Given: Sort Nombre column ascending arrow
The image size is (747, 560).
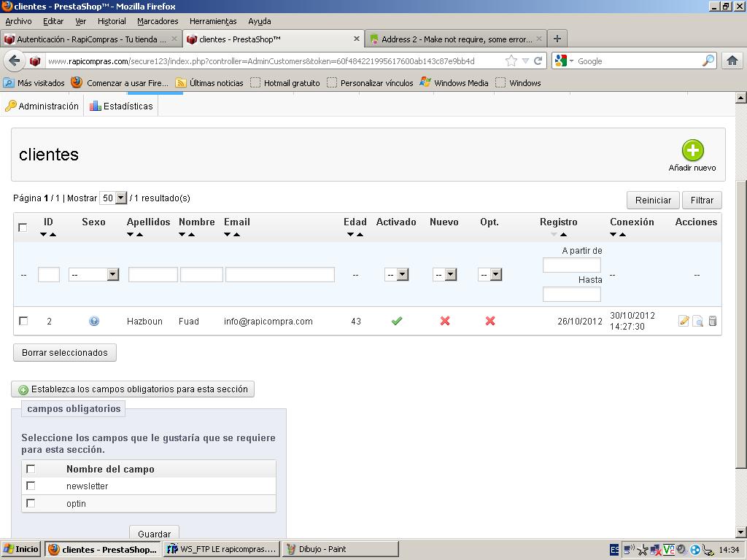Looking at the screenshot, I should (192, 234).
